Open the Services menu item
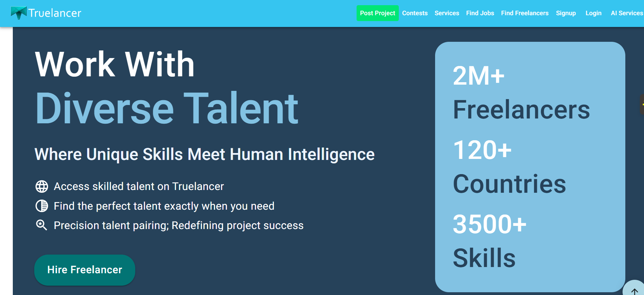The width and height of the screenshot is (644, 295). coord(447,13)
